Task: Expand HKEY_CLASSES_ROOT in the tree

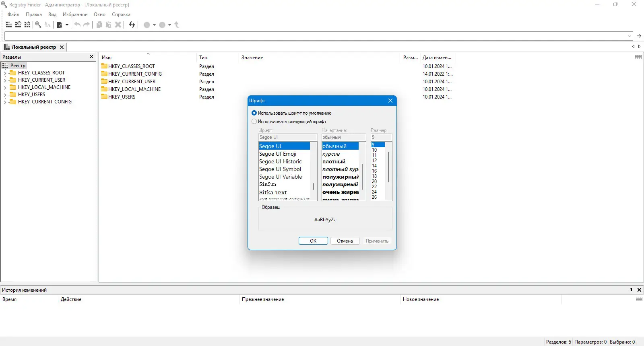Action: pos(5,73)
